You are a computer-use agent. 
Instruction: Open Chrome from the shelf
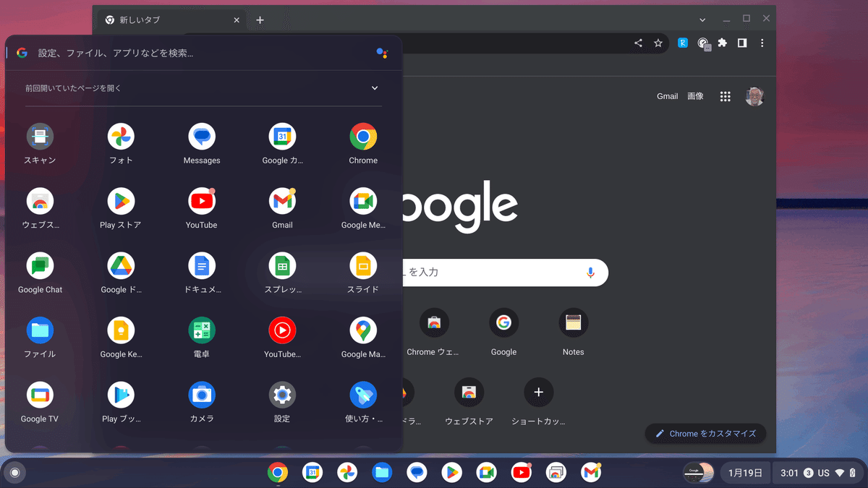278,473
